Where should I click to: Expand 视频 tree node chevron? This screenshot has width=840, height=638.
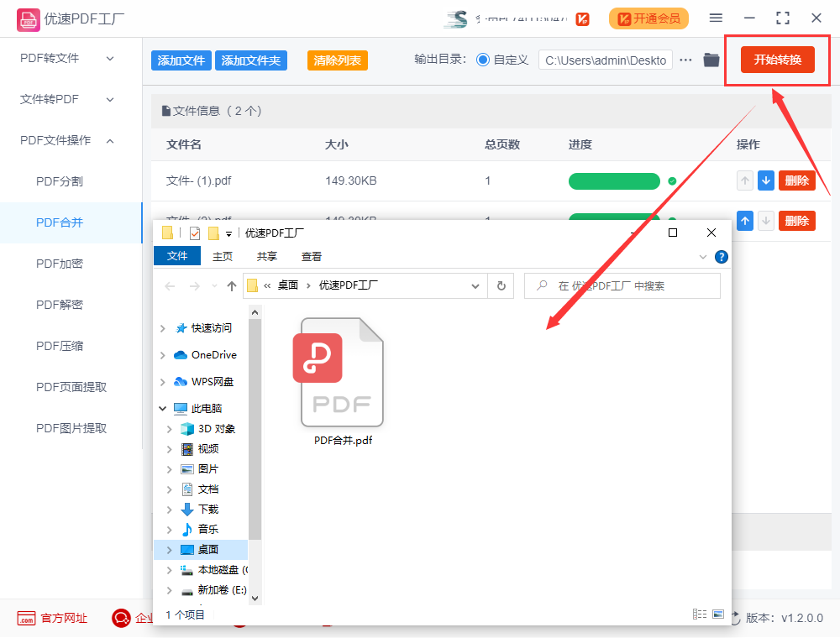tap(170, 449)
